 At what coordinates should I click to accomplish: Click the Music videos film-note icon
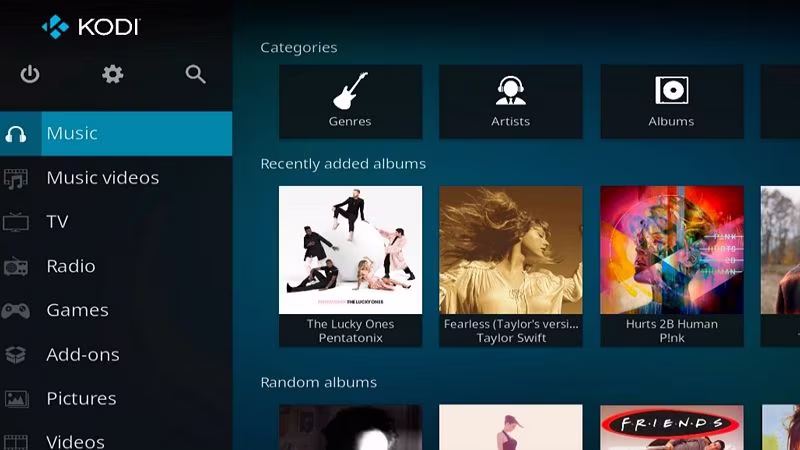click(16, 179)
